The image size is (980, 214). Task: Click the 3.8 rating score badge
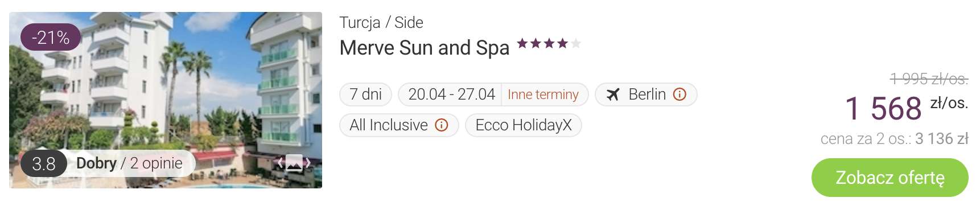click(x=44, y=164)
